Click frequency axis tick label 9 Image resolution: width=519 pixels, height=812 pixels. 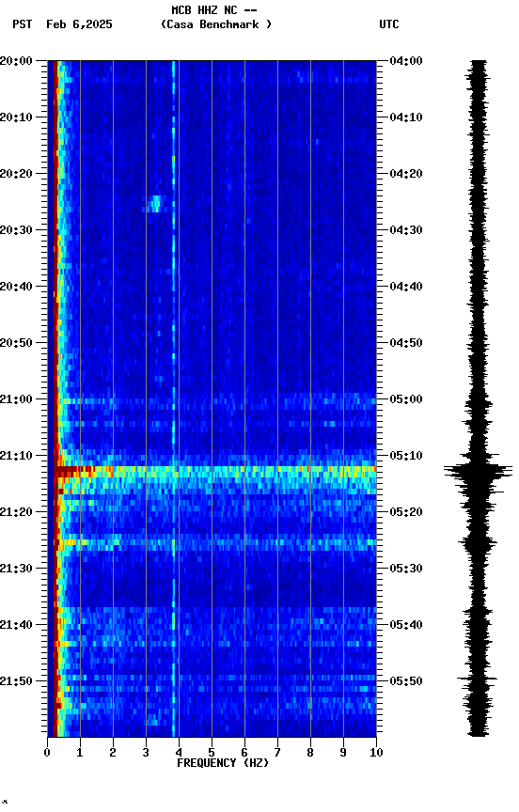[x=343, y=753]
